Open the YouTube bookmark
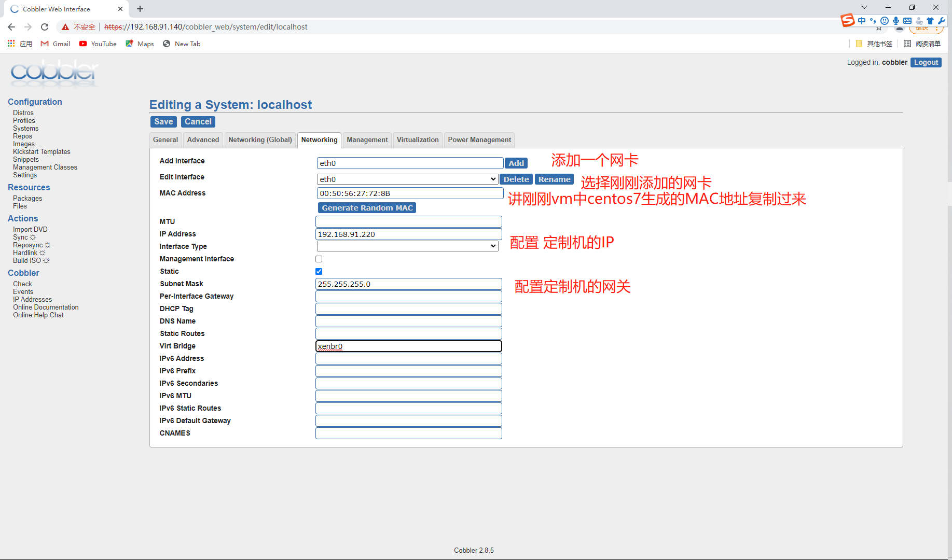Viewport: 952px width, 560px height. (x=98, y=44)
